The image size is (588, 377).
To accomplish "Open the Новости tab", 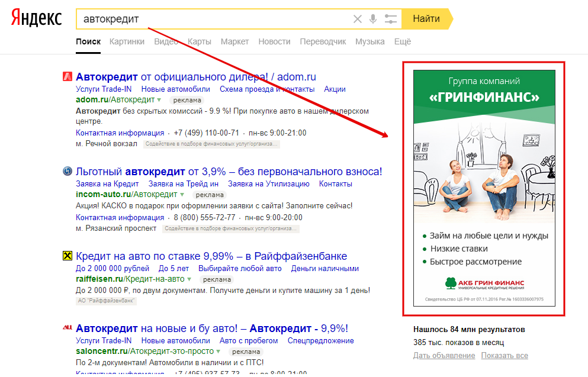I will pyautogui.click(x=274, y=41).
